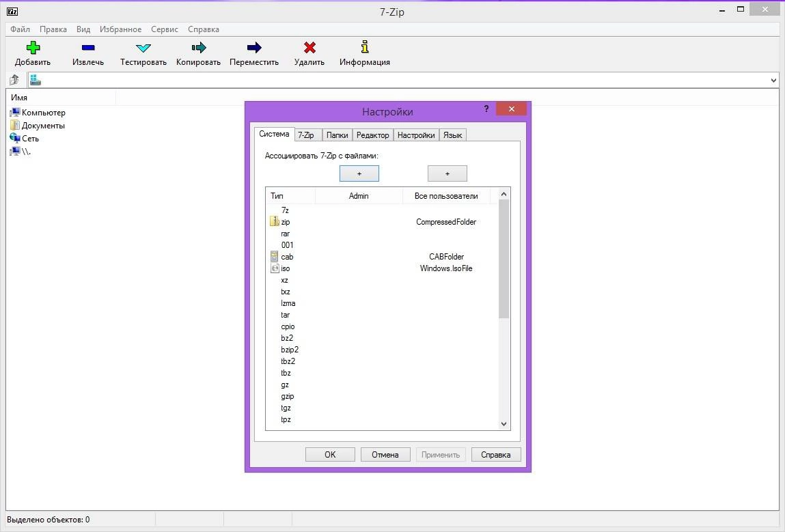785x532 pixels.
Task: Select the lzma file type row
Action: point(383,303)
